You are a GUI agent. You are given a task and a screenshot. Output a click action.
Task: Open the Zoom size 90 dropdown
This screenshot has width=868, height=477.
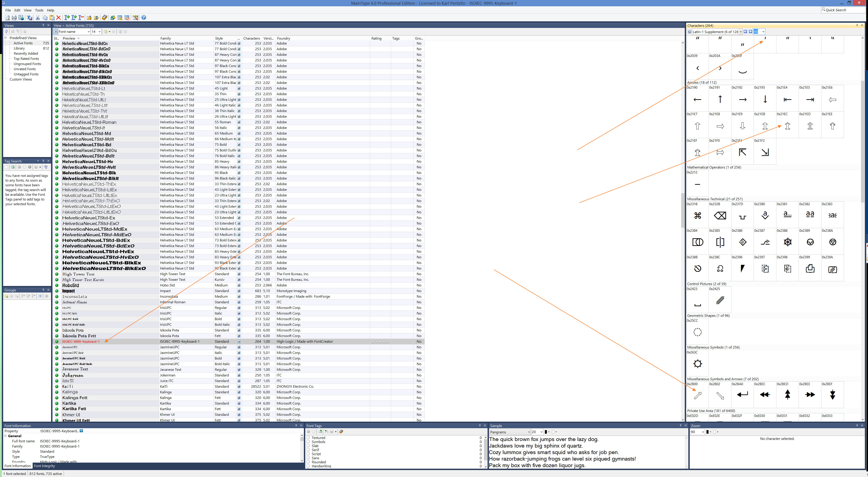[x=703, y=432]
